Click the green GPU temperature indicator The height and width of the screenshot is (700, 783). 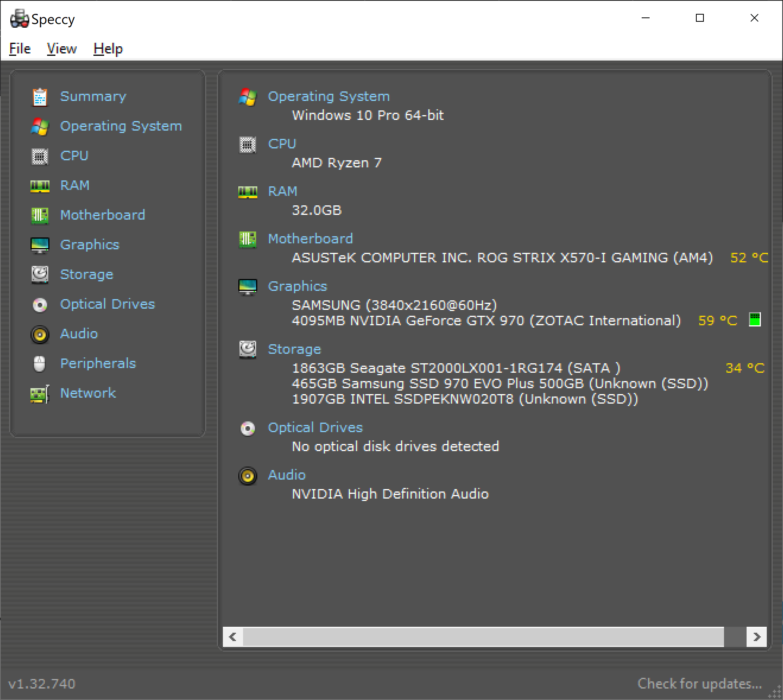point(754,319)
